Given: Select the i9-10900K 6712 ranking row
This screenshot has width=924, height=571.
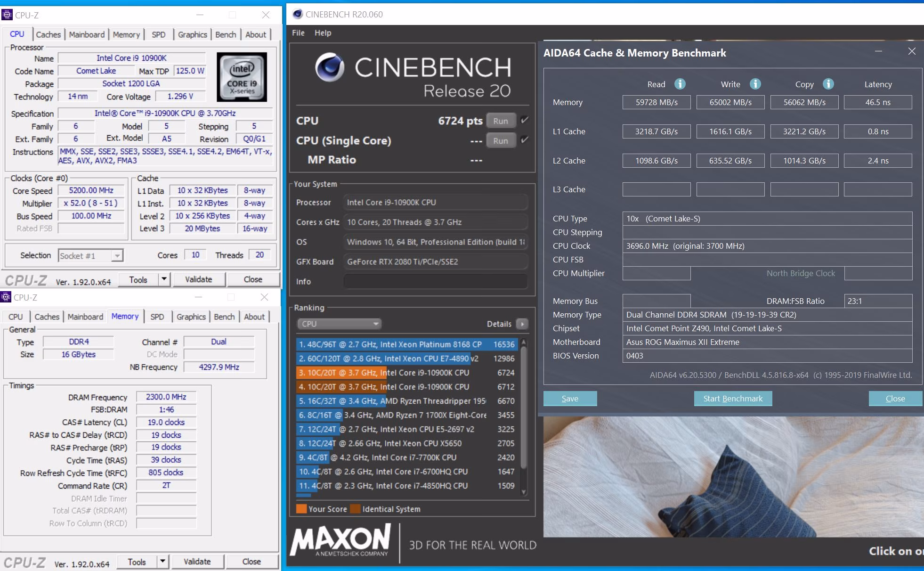Looking at the screenshot, I should tap(407, 387).
